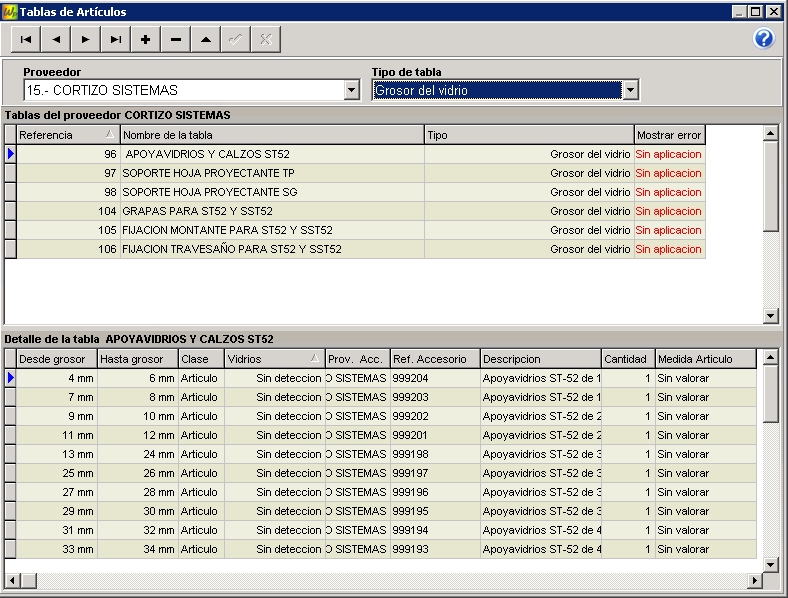
Task: Click the Mostrar error column header
Action: pos(669,135)
